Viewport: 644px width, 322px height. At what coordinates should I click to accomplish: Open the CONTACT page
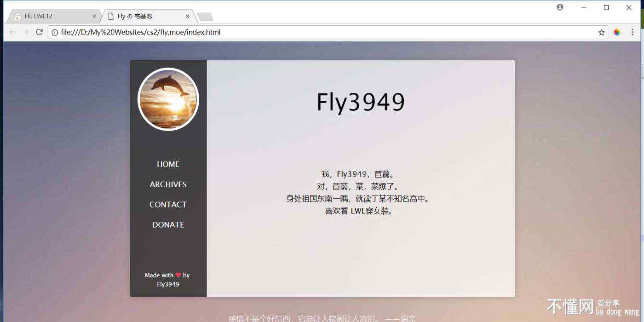168,205
